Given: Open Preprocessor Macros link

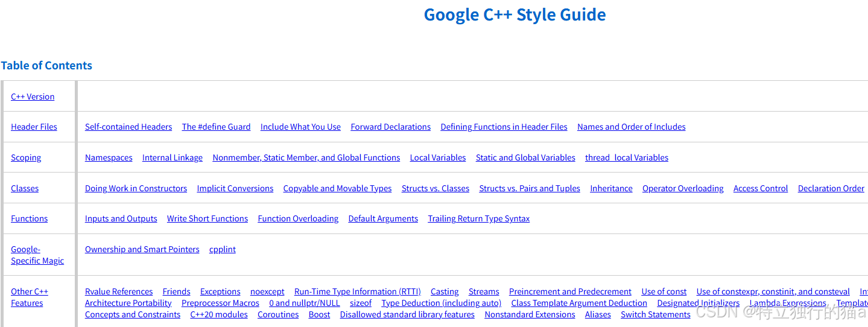Looking at the screenshot, I should pyautogui.click(x=220, y=303).
